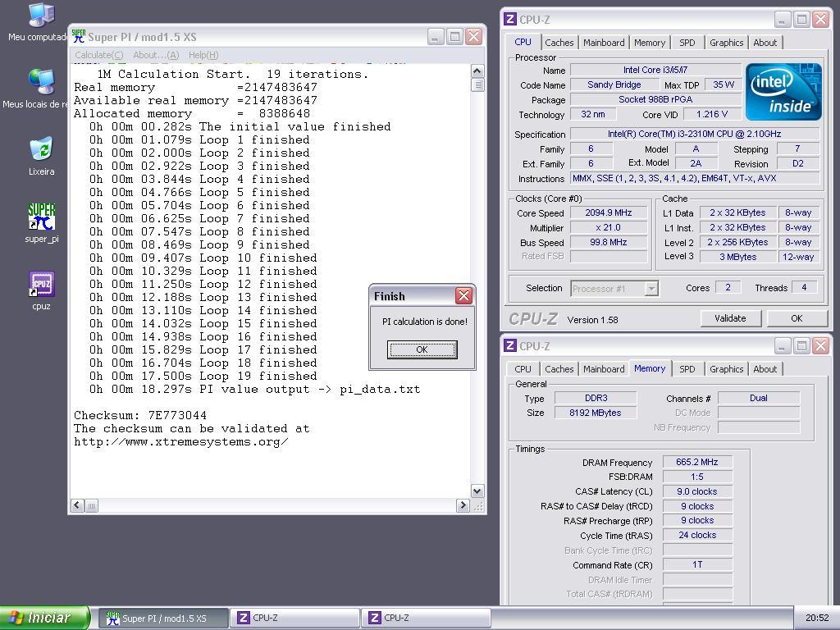Click the Level 3 cache value 3 MBytes
Image resolution: width=840 pixels, height=630 pixels.
pos(737,257)
